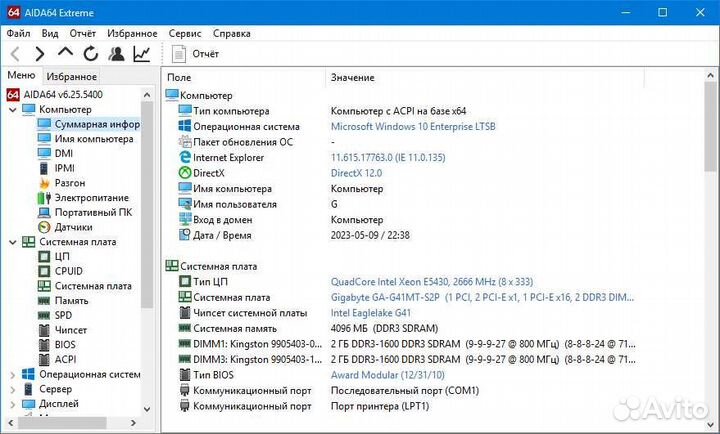This screenshot has width=720, height=434.
Task: Open the Файл menu
Action: coord(18,34)
